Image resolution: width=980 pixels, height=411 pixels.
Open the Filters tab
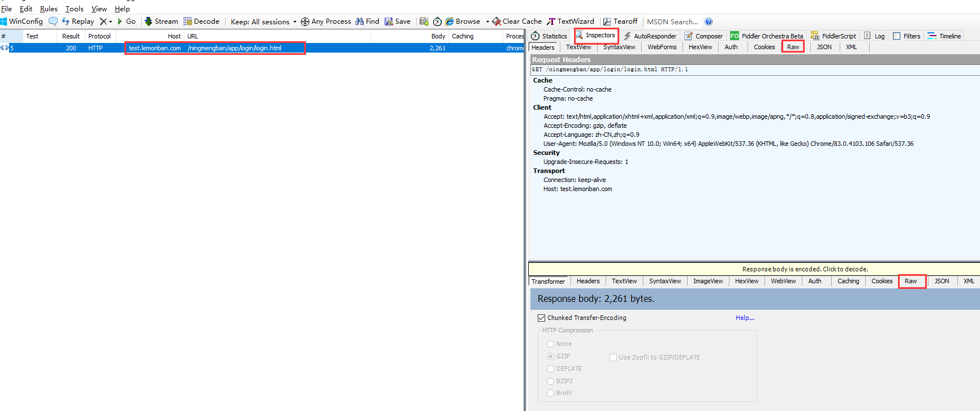906,36
